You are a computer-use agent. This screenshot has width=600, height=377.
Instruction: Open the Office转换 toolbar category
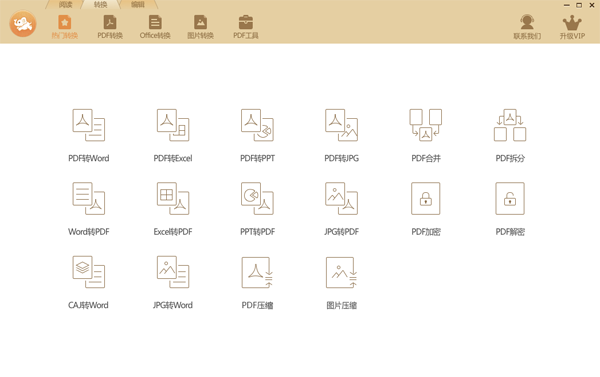[155, 27]
